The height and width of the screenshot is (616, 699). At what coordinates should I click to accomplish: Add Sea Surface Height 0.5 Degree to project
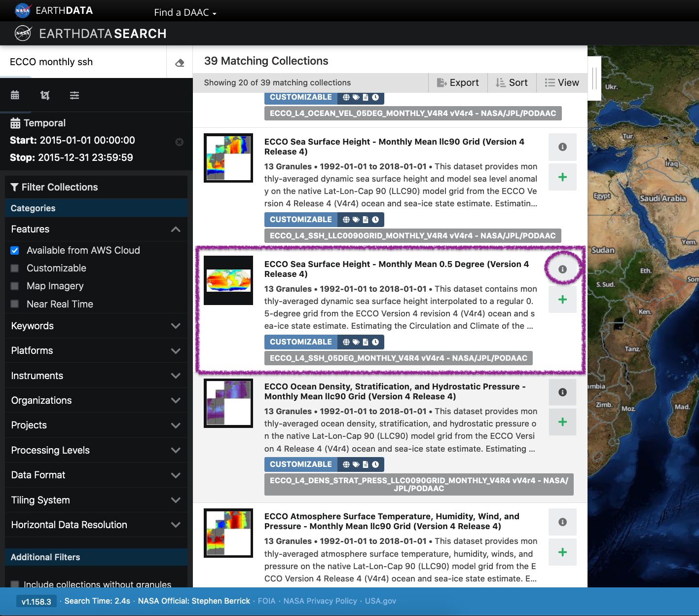pyautogui.click(x=562, y=300)
